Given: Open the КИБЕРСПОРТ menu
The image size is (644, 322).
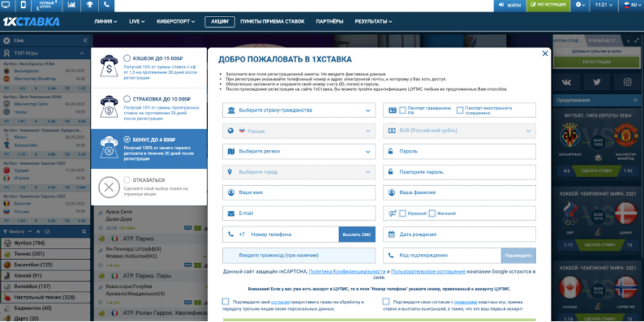Looking at the screenshot, I should [176, 22].
